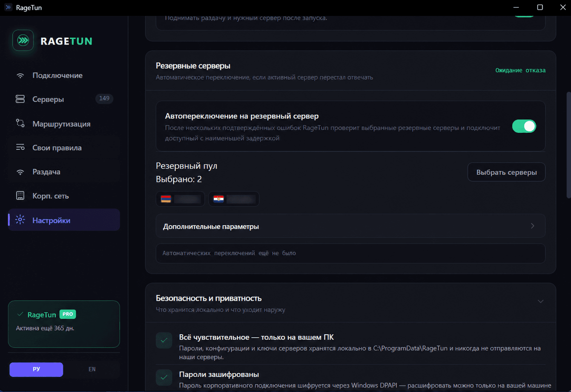Maximize the RageTun window

pyautogui.click(x=540, y=8)
